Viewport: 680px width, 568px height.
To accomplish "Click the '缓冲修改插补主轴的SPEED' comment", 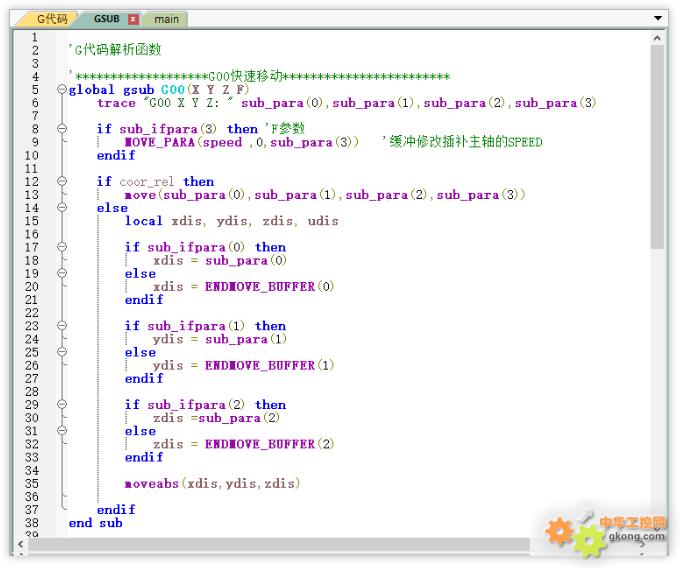I will [x=462, y=142].
